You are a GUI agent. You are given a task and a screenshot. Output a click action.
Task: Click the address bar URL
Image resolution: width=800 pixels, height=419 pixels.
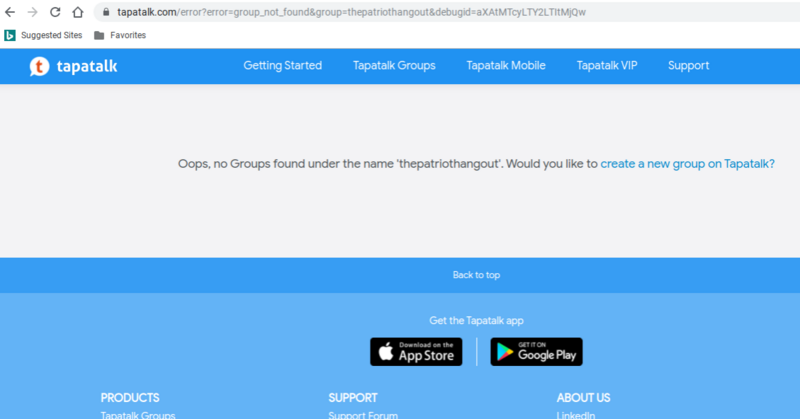352,12
